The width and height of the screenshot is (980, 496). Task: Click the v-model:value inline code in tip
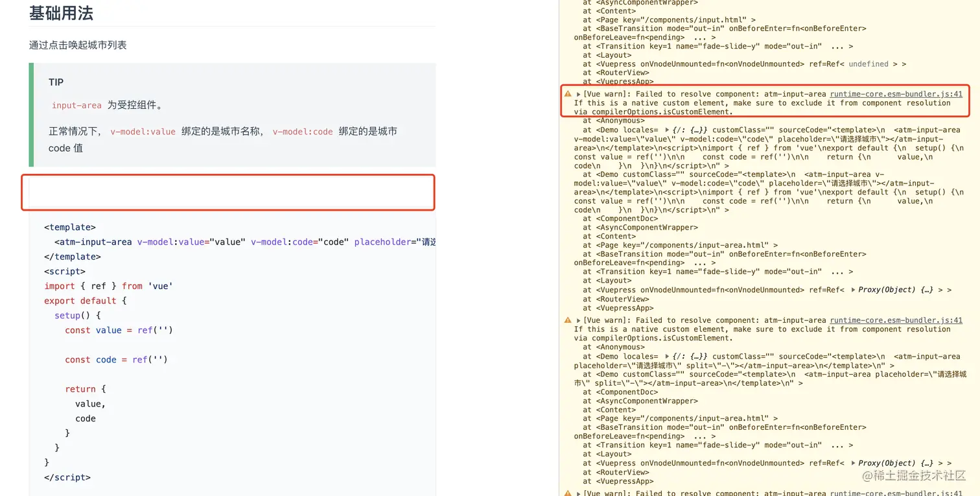pyautogui.click(x=143, y=132)
